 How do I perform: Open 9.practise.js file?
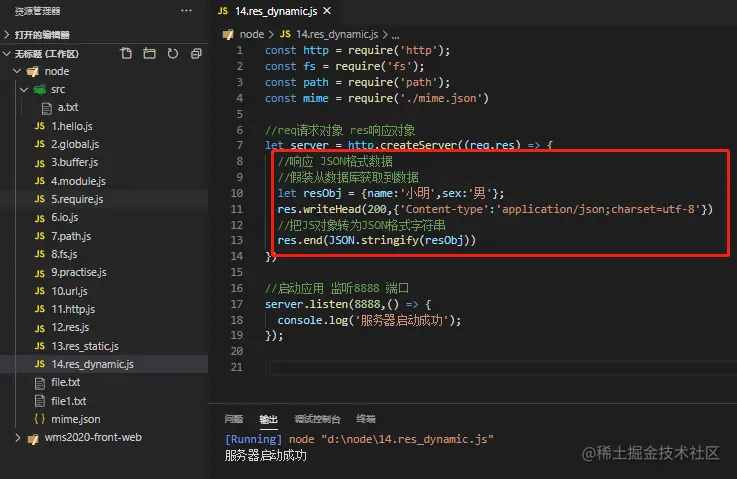(x=79, y=273)
